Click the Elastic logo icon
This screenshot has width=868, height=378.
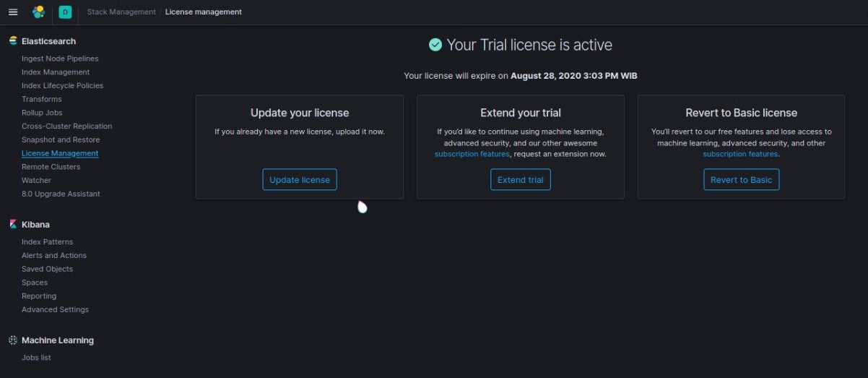pyautogui.click(x=39, y=12)
